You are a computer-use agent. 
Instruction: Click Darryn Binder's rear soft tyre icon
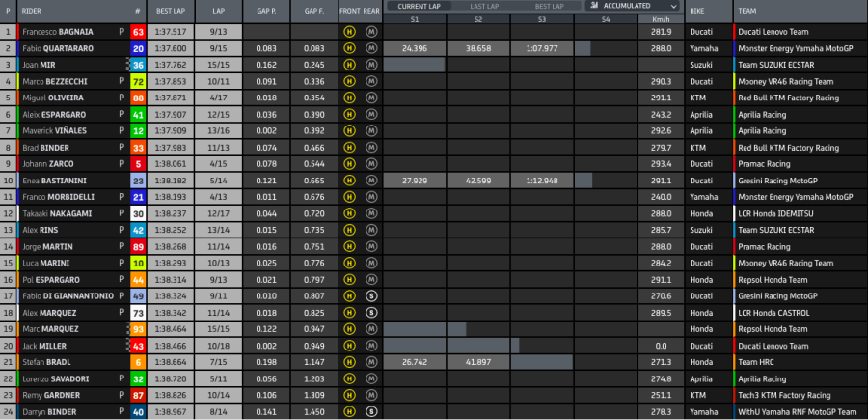pyautogui.click(x=371, y=411)
